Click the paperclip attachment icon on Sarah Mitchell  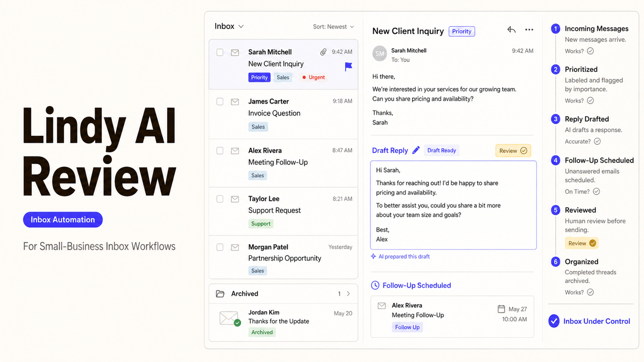point(324,52)
